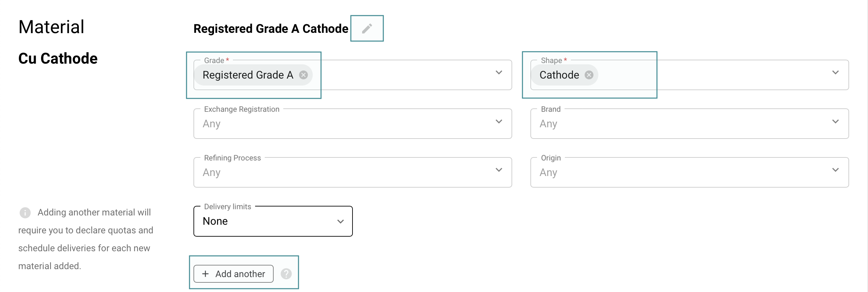
Task: Click the None value in Delivery limits
Action: (215, 221)
